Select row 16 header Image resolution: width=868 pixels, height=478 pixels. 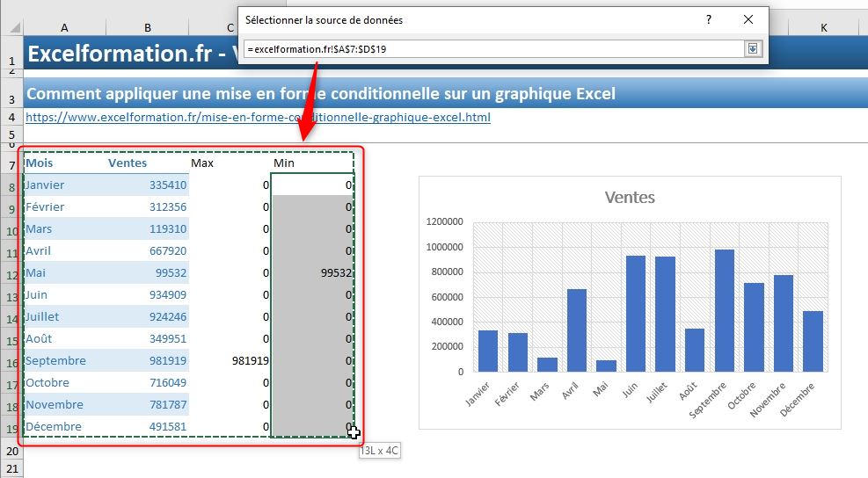tap(11, 362)
